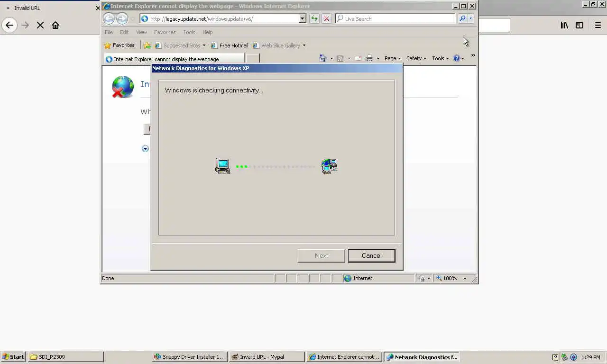Click the empty new tab button
The image size is (607, 364).
tap(253, 59)
